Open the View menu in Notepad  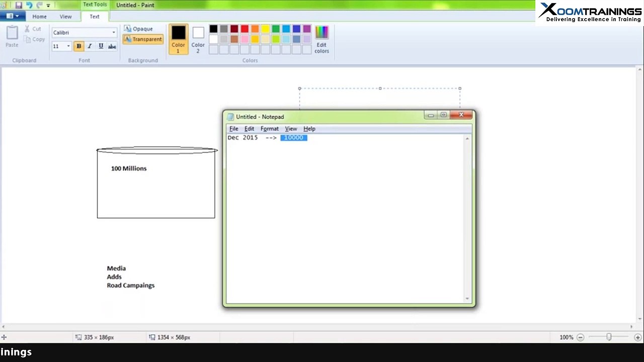(x=291, y=129)
